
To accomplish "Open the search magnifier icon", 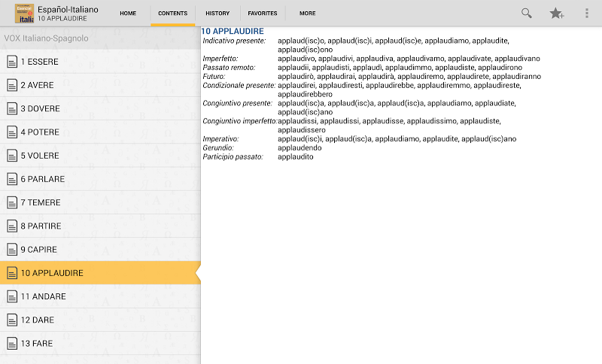I will (526, 13).
